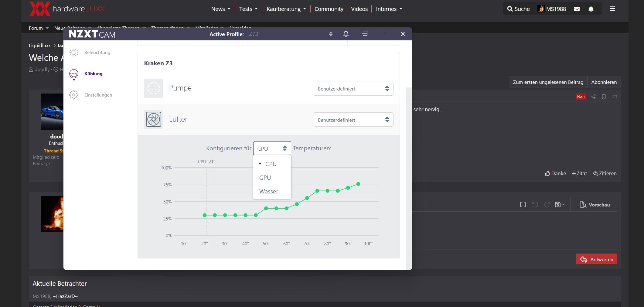Open the inbox envelope icon

tap(577, 9)
